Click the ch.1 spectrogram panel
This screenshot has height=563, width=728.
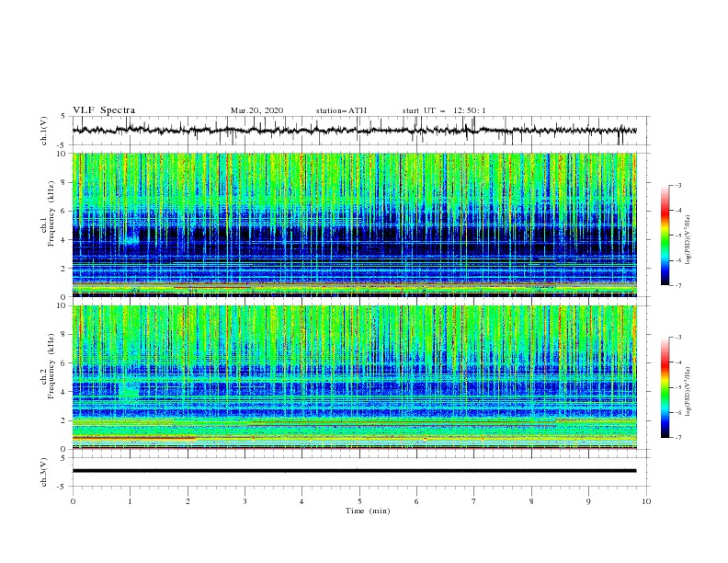click(354, 224)
